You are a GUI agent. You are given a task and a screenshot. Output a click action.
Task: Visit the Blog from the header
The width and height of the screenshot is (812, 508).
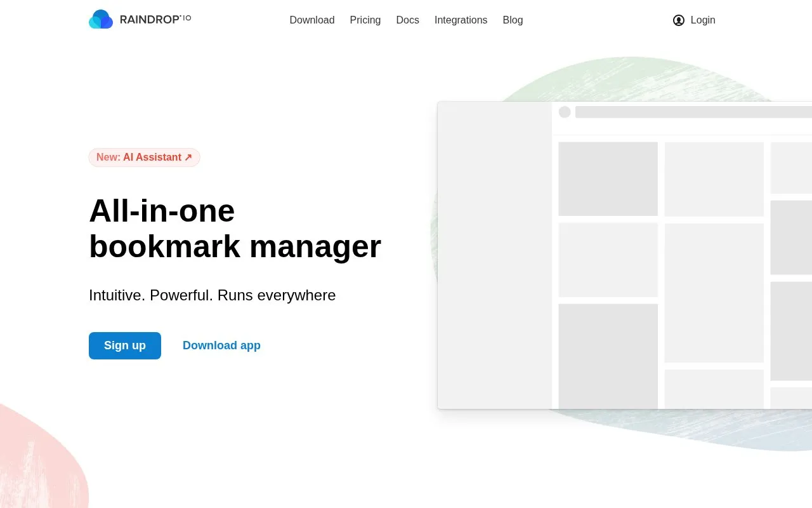(x=513, y=20)
